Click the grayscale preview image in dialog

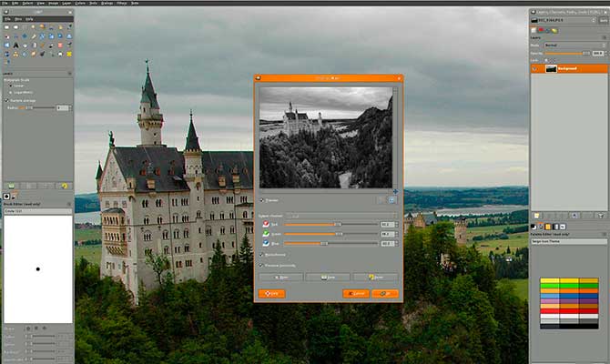[x=326, y=137]
